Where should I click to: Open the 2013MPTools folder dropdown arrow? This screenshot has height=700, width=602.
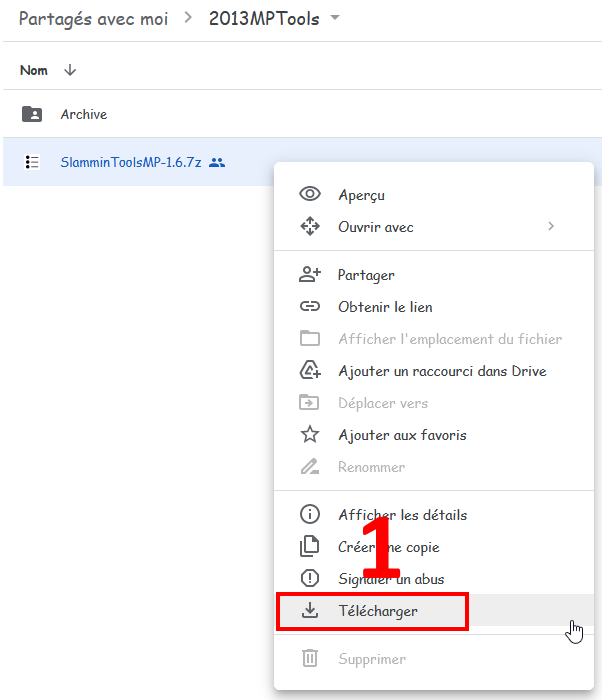click(335, 19)
